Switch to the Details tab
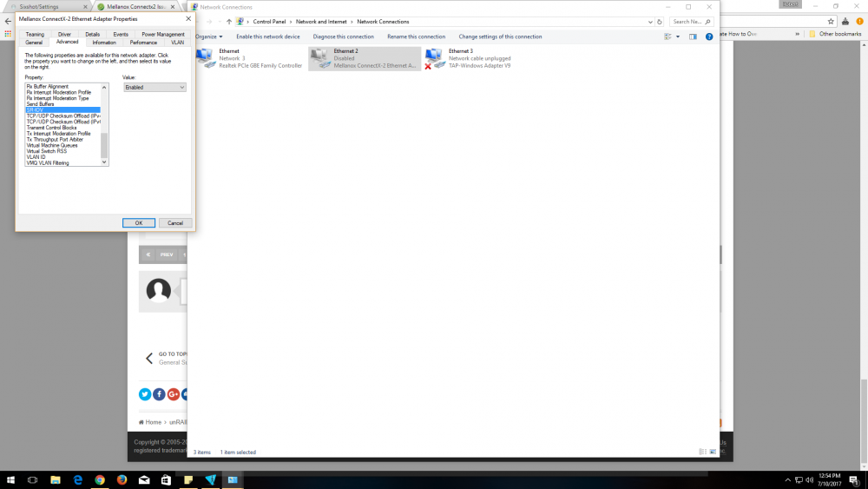Viewport: 868px width, 489px height. pos(93,35)
